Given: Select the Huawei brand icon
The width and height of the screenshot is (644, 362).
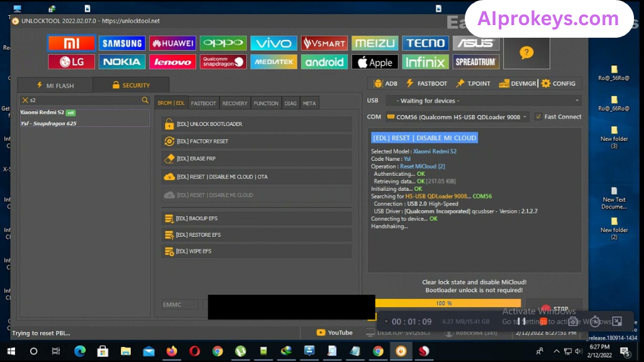Looking at the screenshot, I should click(x=172, y=43).
